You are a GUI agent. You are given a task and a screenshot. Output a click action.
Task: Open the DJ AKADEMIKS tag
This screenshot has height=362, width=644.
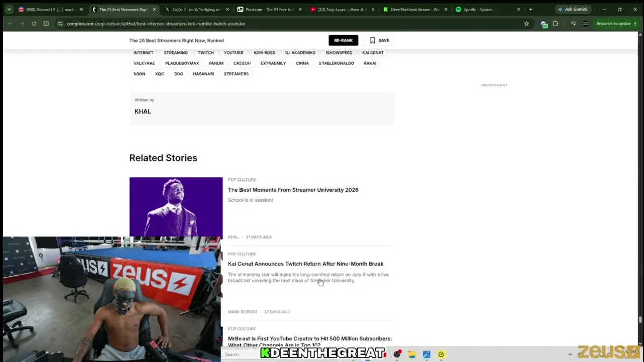tap(300, 53)
